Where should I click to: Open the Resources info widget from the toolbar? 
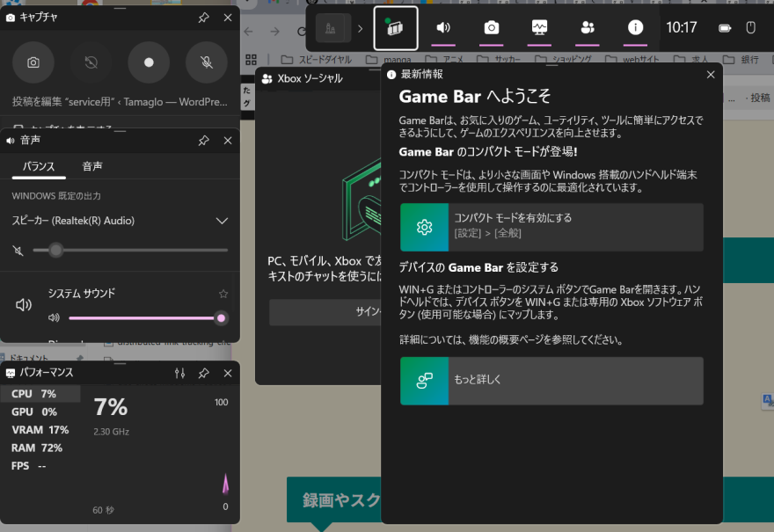click(x=635, y=27)
